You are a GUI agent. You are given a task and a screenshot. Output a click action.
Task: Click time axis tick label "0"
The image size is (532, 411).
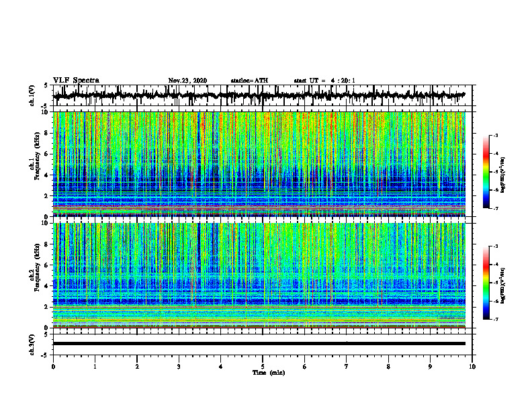[x=53, y=367]
